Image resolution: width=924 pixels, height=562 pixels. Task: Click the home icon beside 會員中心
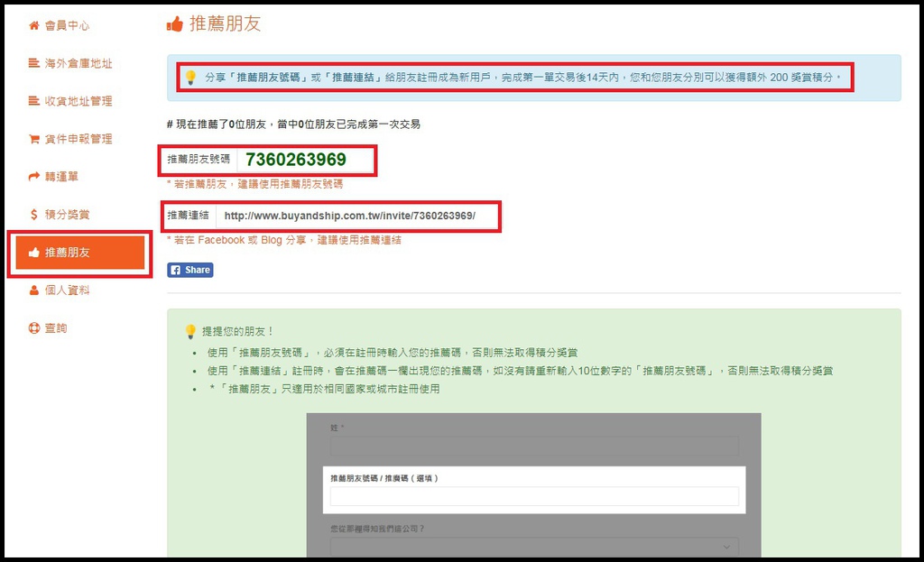point(34,25)
